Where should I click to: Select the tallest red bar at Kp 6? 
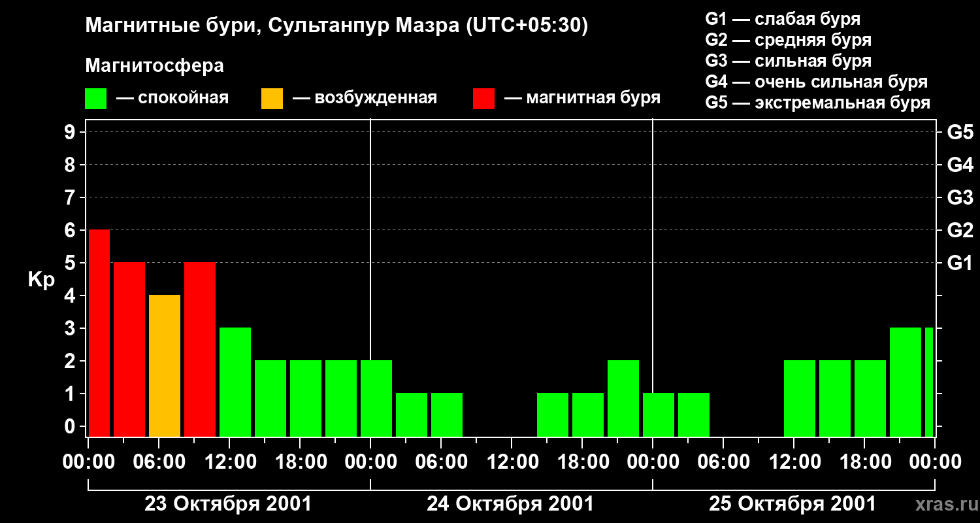(x=99, y=333)
